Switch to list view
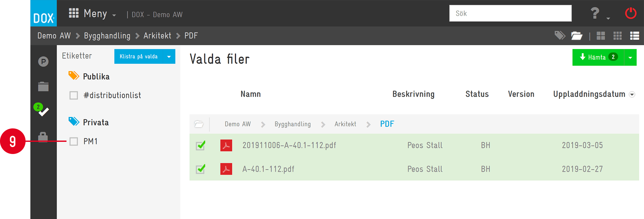Image resolution: width=644 pixels, height=219 pixels. tap(634, 36)
